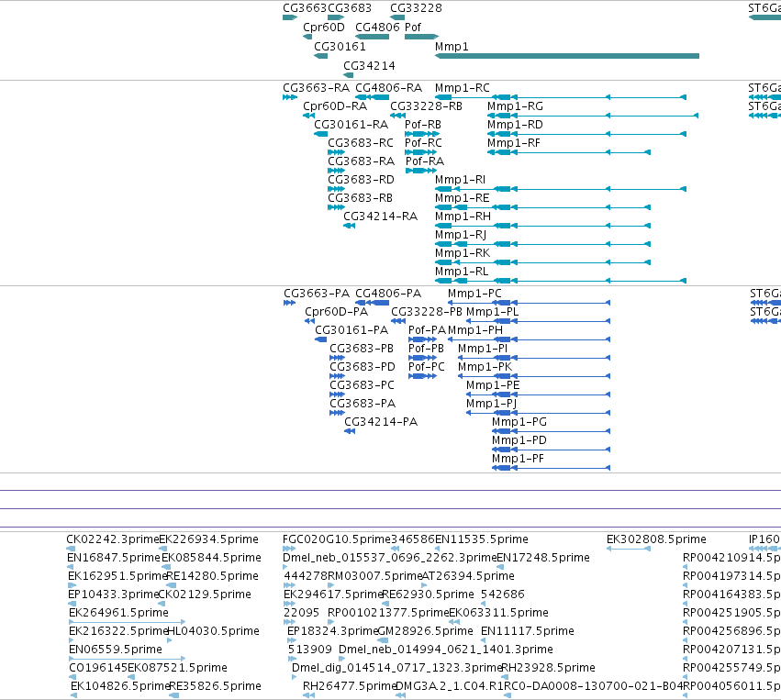Click EST EN06559.5prime label
This screenshot has height=700, width=781.
point(116,650)
